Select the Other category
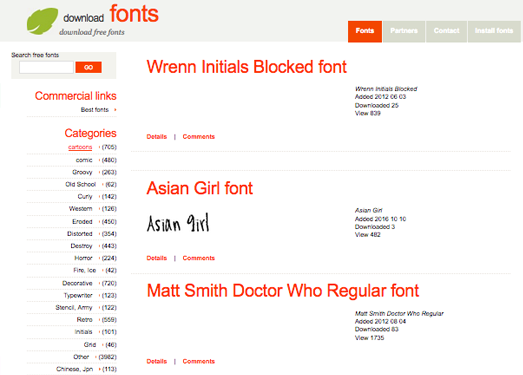 pos(81,357)
